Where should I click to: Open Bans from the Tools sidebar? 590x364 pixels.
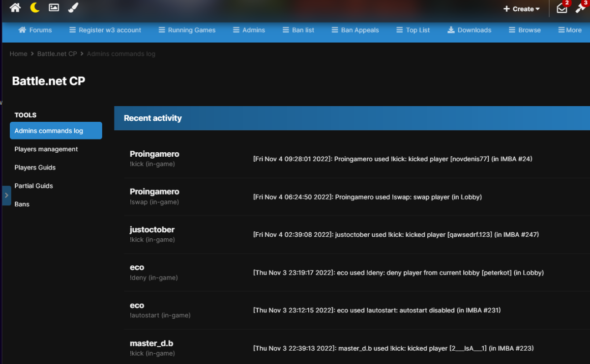[22, 204]
